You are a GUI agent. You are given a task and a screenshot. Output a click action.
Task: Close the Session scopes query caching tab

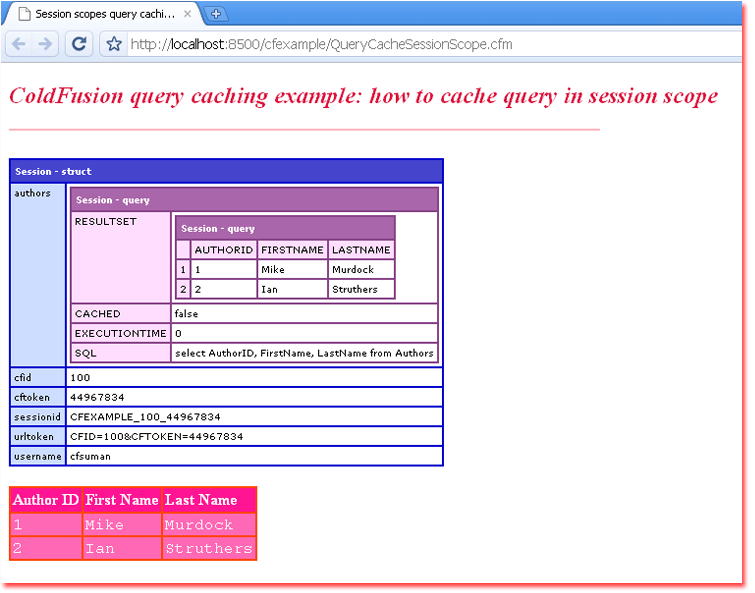[187, 14]
